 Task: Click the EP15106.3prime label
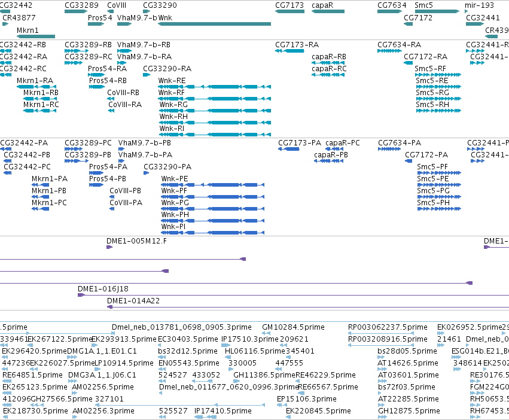click(307, 399)
